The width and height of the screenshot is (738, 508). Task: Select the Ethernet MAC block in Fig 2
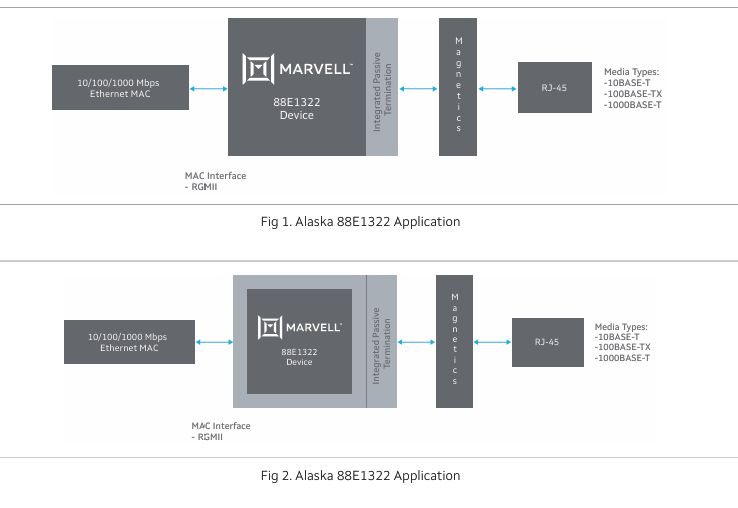click(x=129, y=342)
